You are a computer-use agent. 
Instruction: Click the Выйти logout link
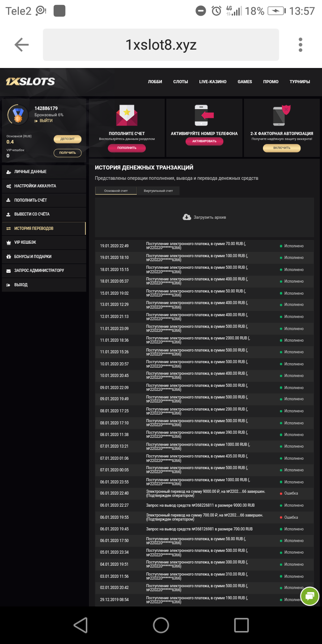(44, 121)
